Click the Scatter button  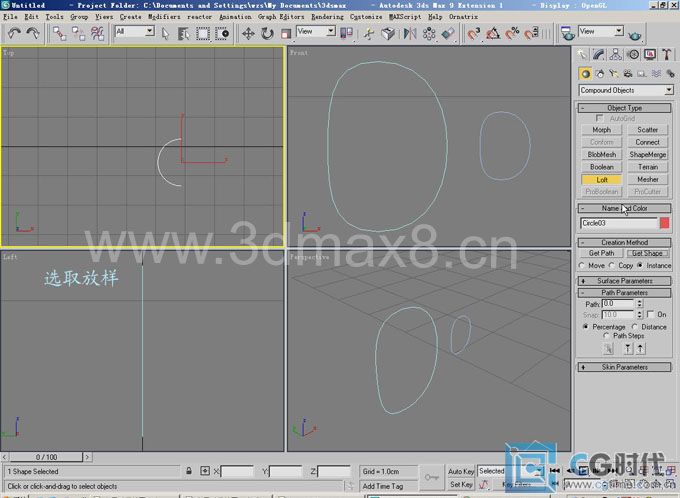tap(647, 130)
